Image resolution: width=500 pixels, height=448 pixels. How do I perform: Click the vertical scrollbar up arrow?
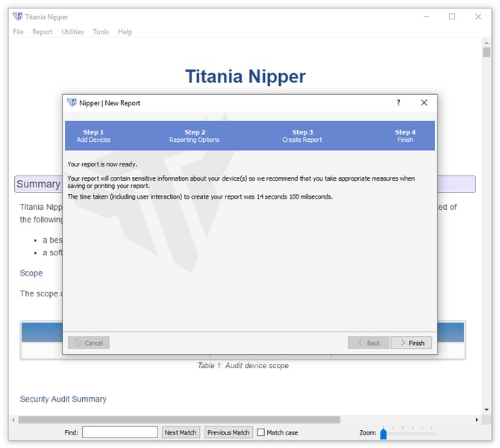pyautogui.click(x=486, y=43)
